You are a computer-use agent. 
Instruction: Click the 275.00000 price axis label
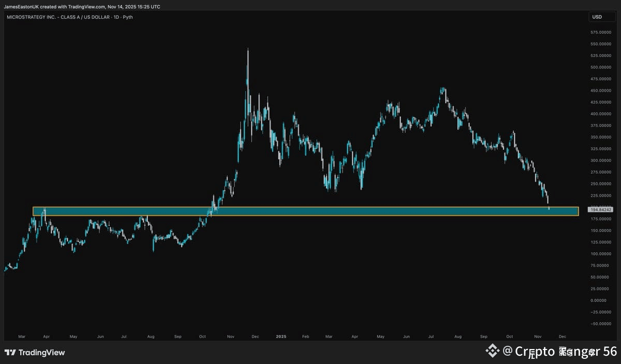601,172
